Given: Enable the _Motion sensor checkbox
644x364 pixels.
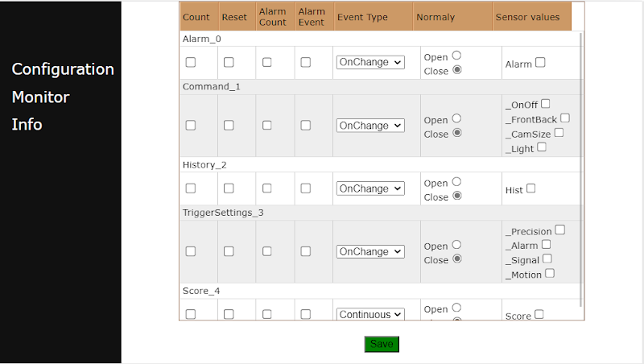Looking at the screenshot, I should [x=550, y=273].
